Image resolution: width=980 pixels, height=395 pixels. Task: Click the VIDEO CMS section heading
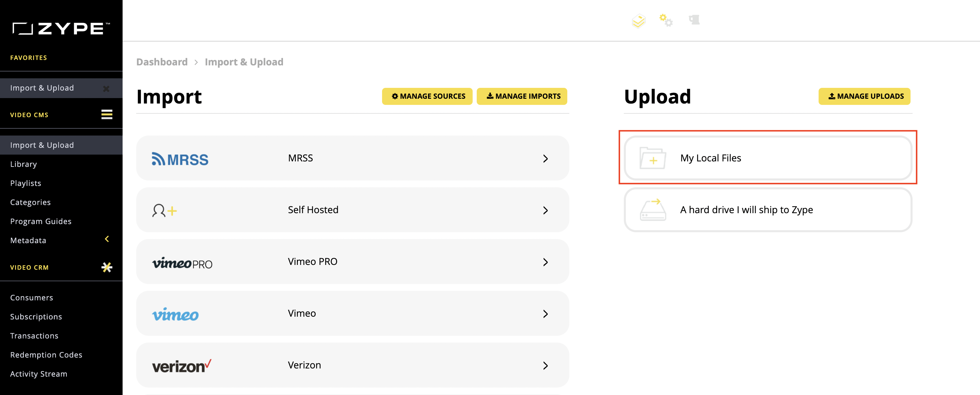29,115
